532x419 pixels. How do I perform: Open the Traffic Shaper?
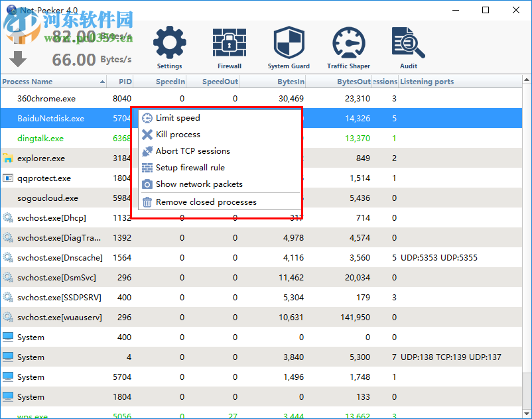pyautogui.click(x=348, y=46)
